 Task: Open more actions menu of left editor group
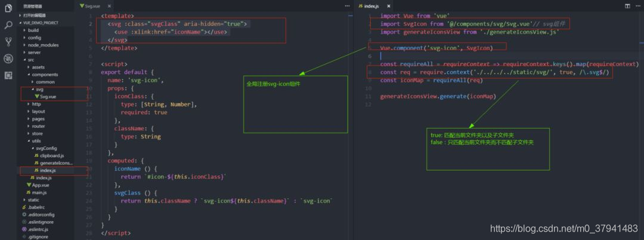point(347,6)
